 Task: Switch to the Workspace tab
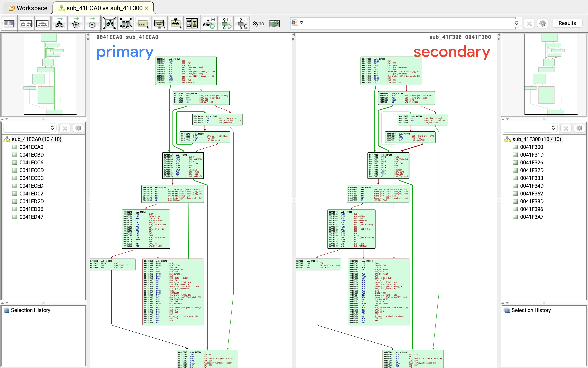(x=28, y=8)
